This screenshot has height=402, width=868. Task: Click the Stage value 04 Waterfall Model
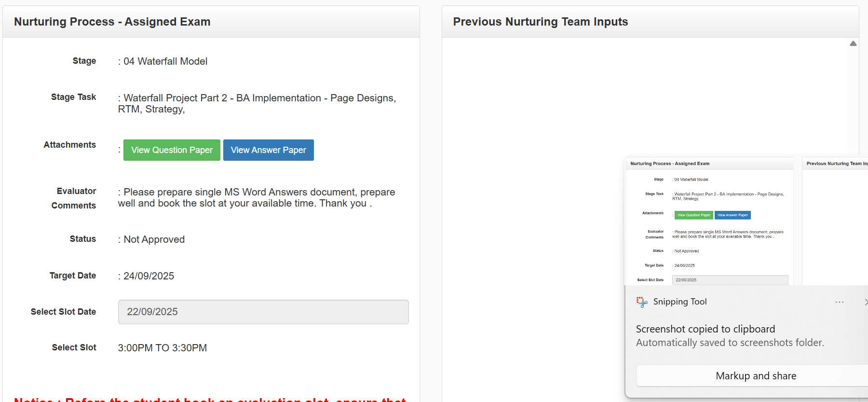[x=165, y=61]
